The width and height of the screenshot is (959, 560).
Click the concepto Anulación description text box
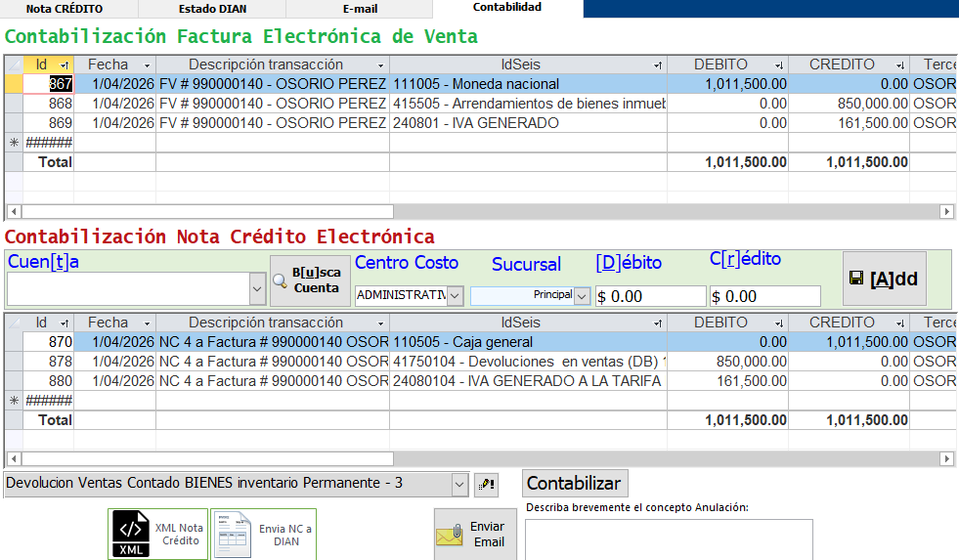(x=669, y=538)
